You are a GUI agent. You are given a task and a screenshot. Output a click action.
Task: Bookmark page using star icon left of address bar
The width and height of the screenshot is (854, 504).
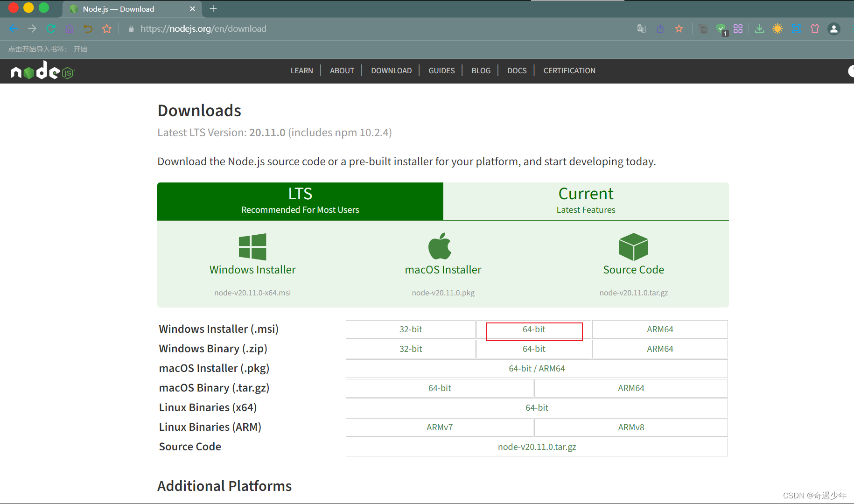tap(107, 28)
